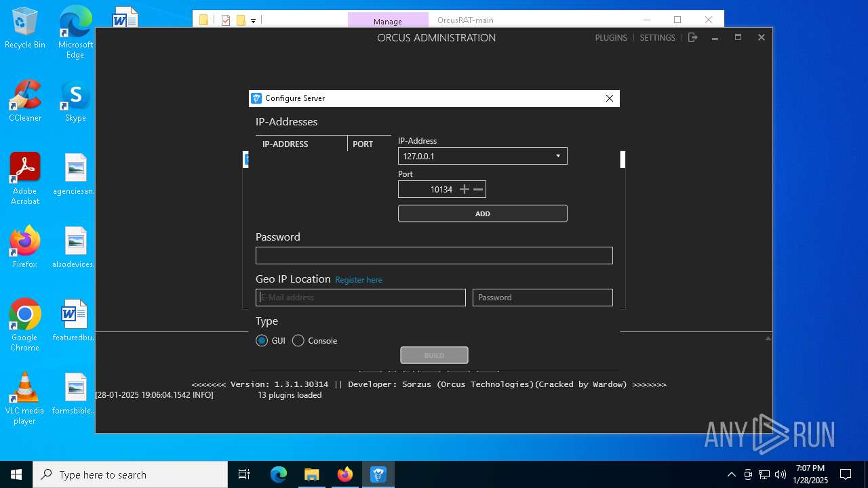Click the ADD button for IP address
Viewport: 868px width, 488px height.
[x=482, y=213]
